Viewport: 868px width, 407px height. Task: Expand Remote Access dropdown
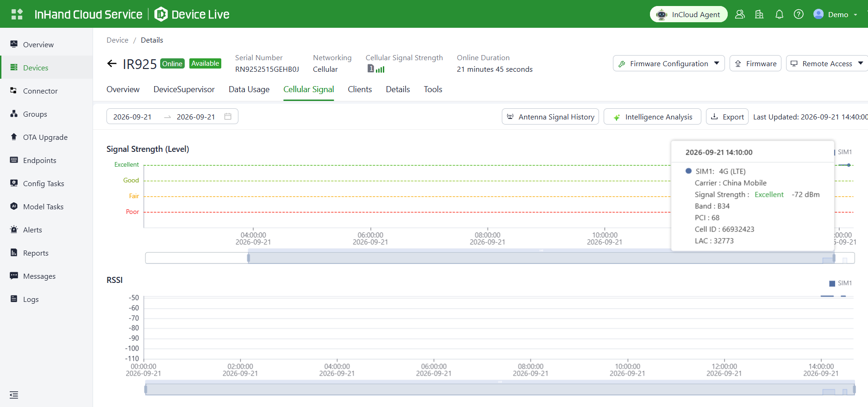[827, 63]
